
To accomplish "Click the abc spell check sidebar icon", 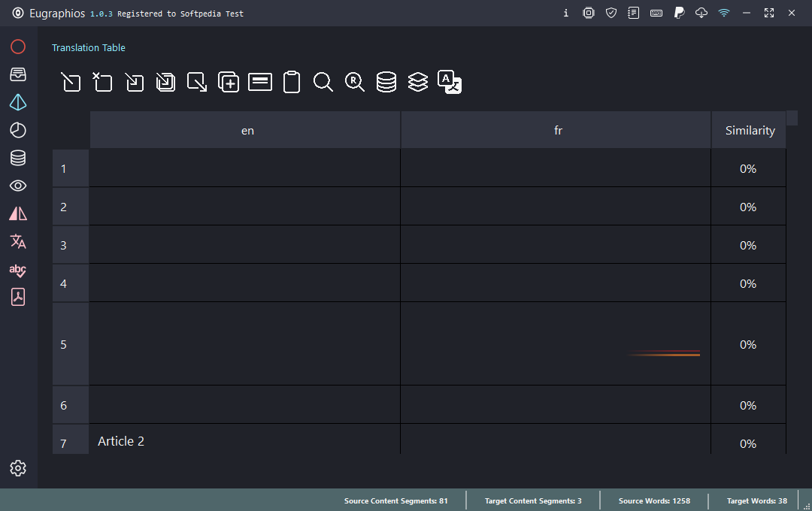I will [18, 270].
